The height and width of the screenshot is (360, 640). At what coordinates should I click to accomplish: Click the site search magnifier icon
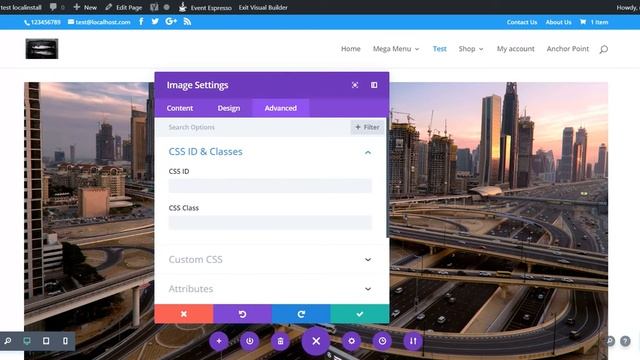pos(604,49)
